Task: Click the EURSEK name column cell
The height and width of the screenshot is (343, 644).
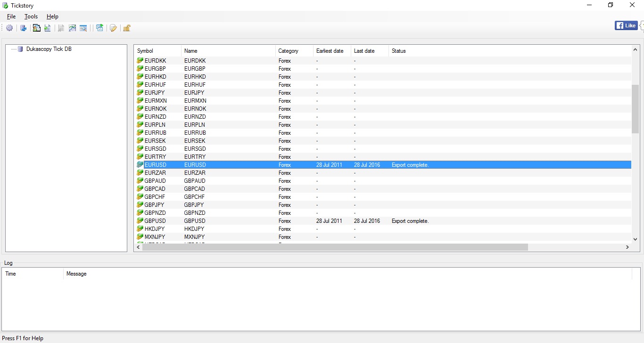Action: click(x=195, y=141)
